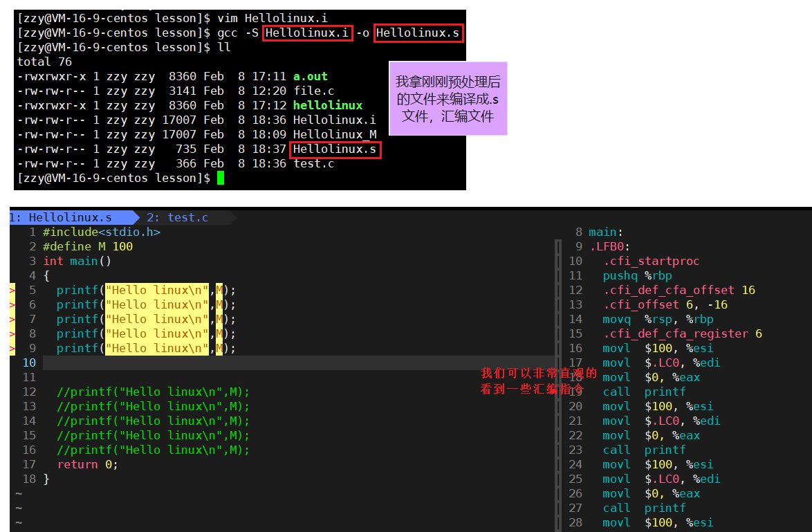This screenshot has width=812, height=532.
Task: Select file.c in the file listing
Action: point(314,91)
